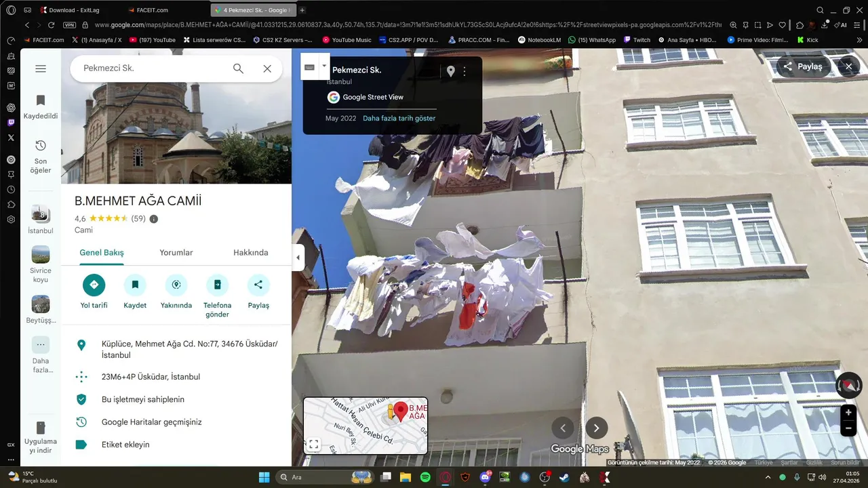The image size is (868, 488).
Task: Click the search magnifier in Maps search box
Action: point(238,68)
